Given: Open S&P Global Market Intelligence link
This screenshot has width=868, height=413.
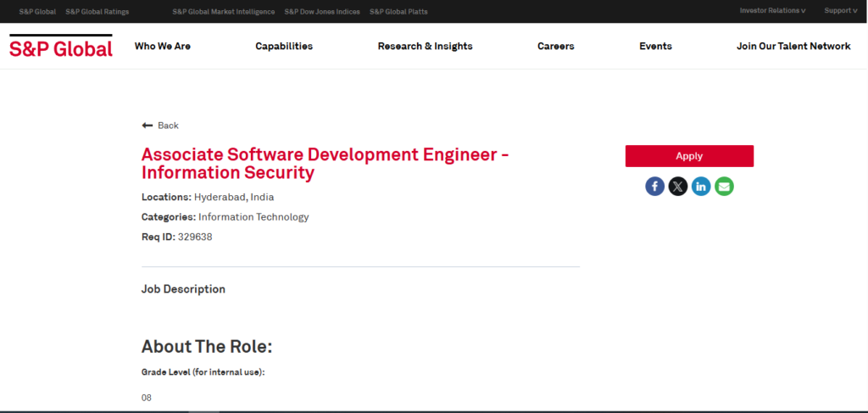Looking at the screenshot, I should pyautogui.click(x=224, y=12).
